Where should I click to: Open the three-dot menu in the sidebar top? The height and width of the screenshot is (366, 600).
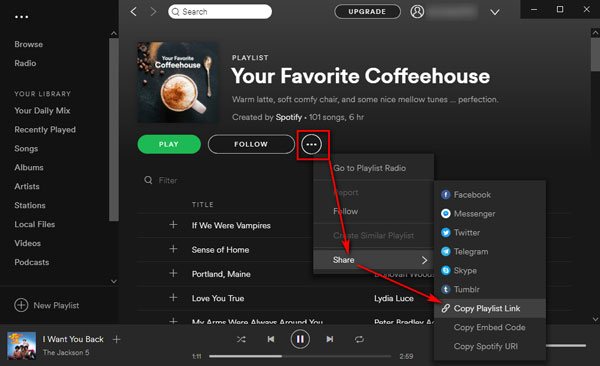tap(21, 17)
